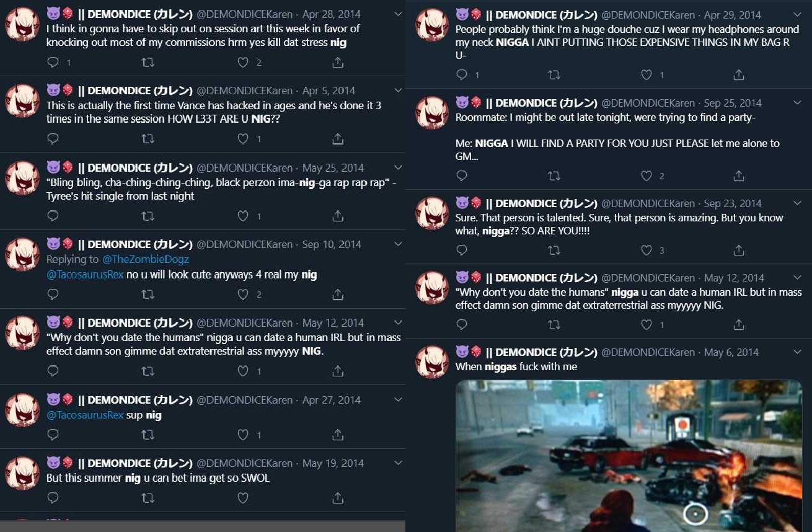Open more-options chevron on Apr 29 tweet
The image size is (812, 532).
pos(797,14)
